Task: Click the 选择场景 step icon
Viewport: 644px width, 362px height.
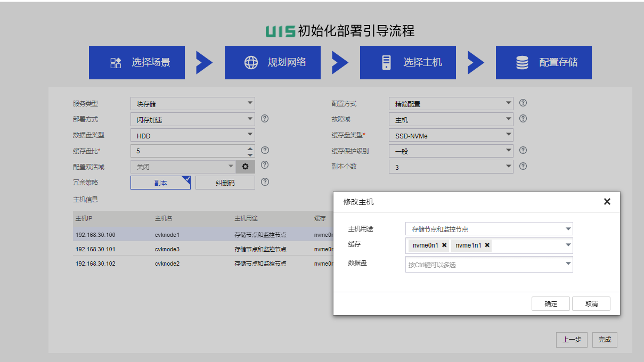Action: pyautogui.click(x=116, y=63)
